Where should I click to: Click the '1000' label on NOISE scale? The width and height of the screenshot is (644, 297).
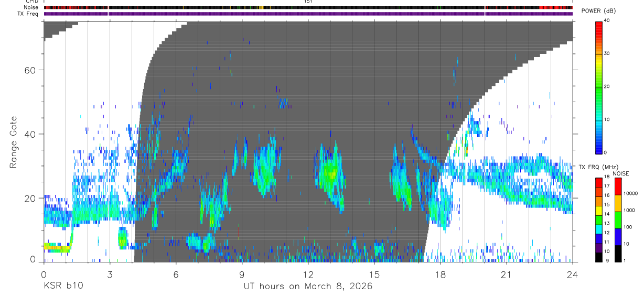[x=629, y=210]
